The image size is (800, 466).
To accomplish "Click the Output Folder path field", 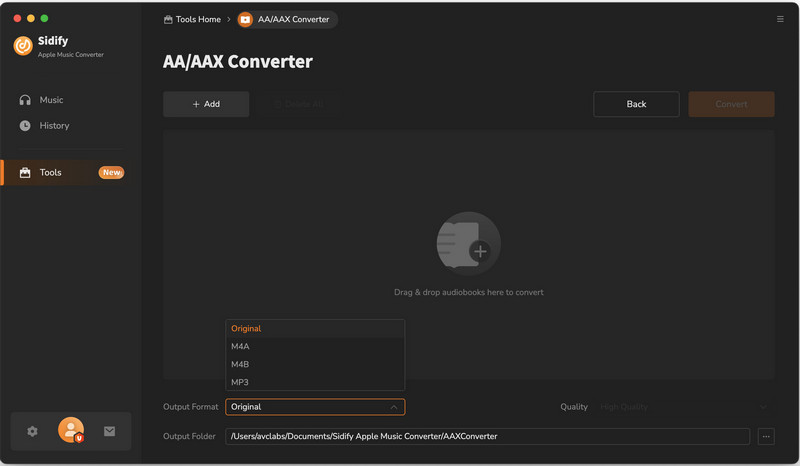I will coord(487,436).
